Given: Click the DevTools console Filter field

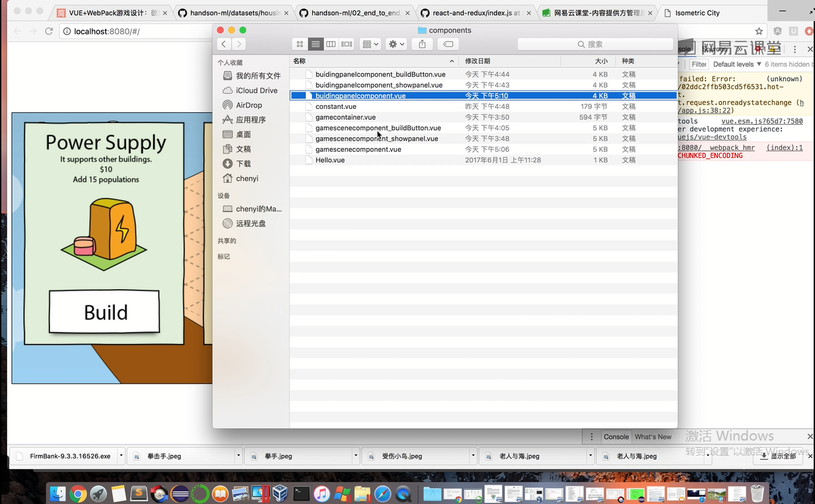Looking at the screenshot, I should pyautogui.click(x=699, y=64).
